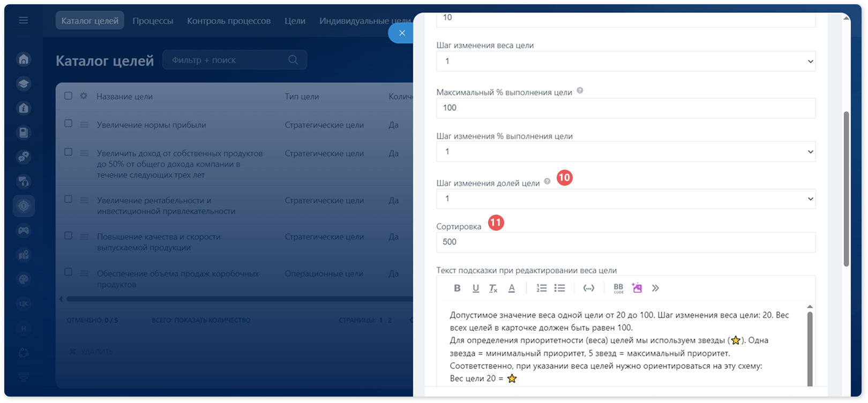Switch editor to BB code mode
This screenshot has height=403, width=868.
tap(618, 288)
